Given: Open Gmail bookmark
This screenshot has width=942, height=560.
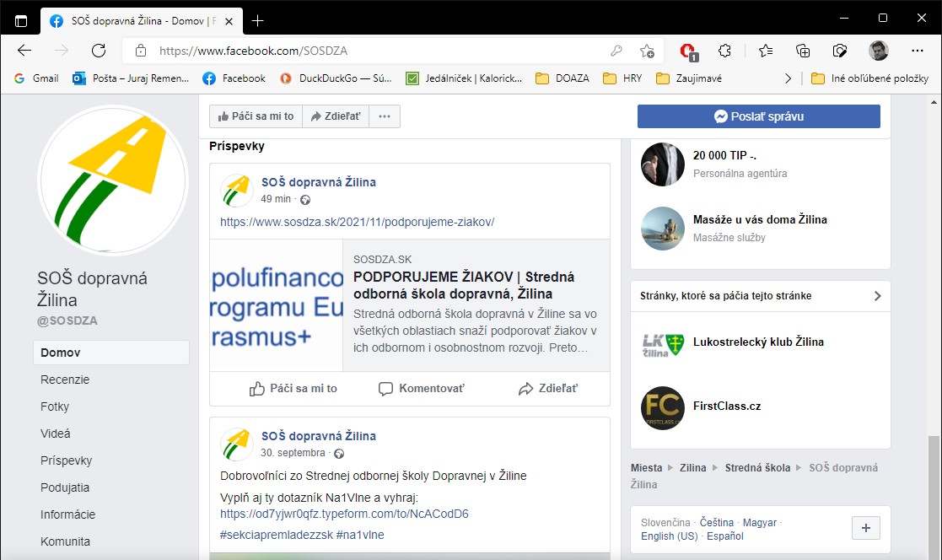Looking at the screenshot, I should pyautogui.click(x=36, y=78).
